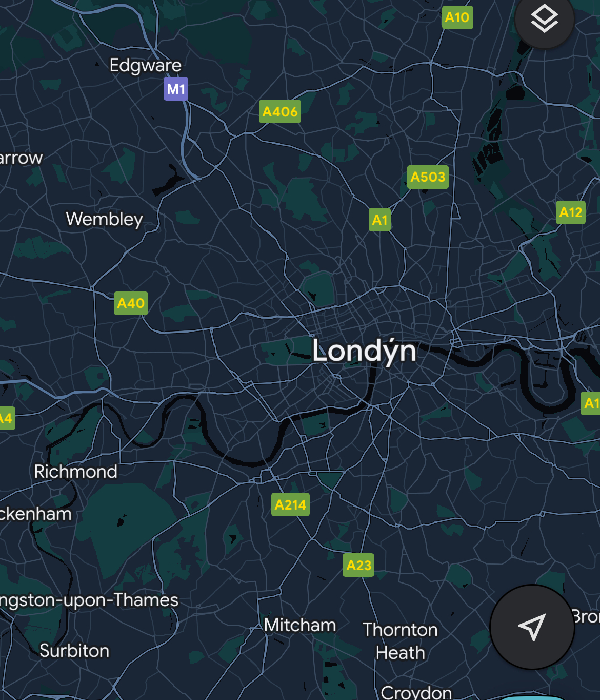Select the A10 road marker

457,17
